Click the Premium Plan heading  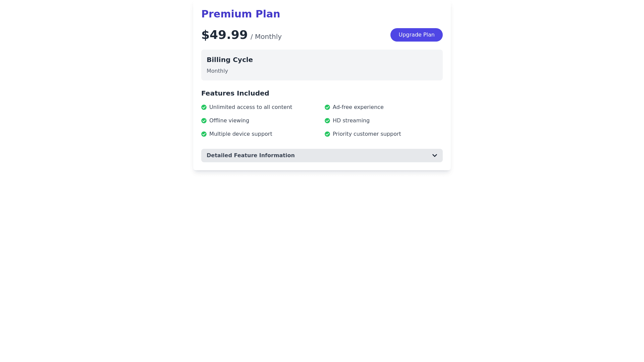pos(240,14)
